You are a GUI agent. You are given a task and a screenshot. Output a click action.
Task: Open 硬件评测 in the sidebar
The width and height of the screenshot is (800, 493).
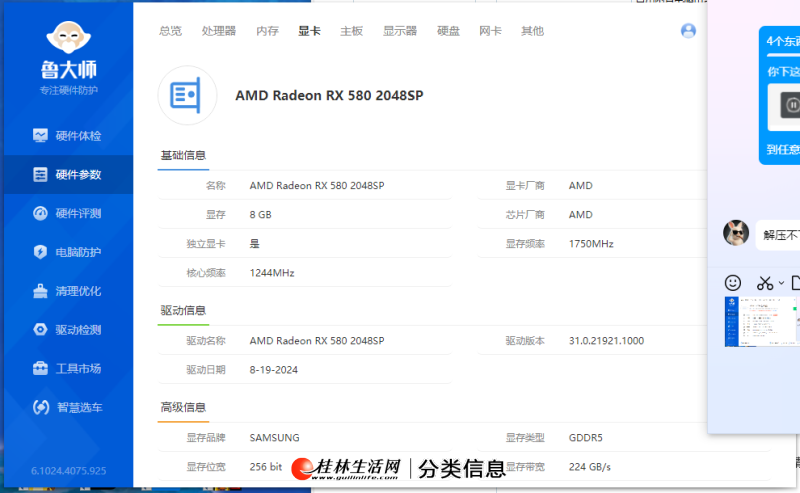coord(67,214)
